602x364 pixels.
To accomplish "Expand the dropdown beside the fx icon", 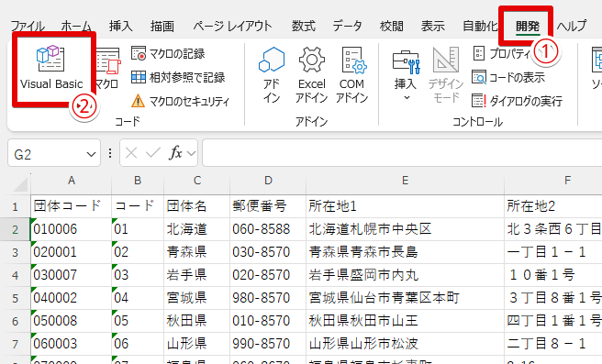I will click(191, 154).
